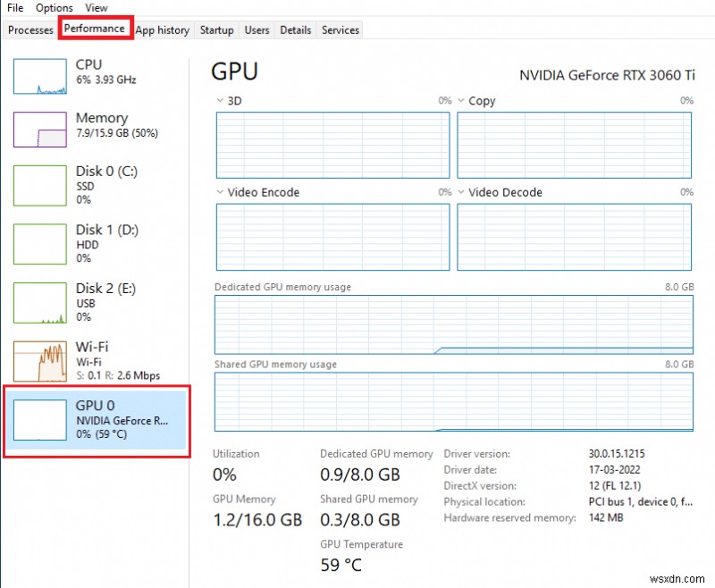Image resolution: width=715 pixels, height=588 pixels.
Task: Open CPU performance entry label
Action: [x=88, y=64]
